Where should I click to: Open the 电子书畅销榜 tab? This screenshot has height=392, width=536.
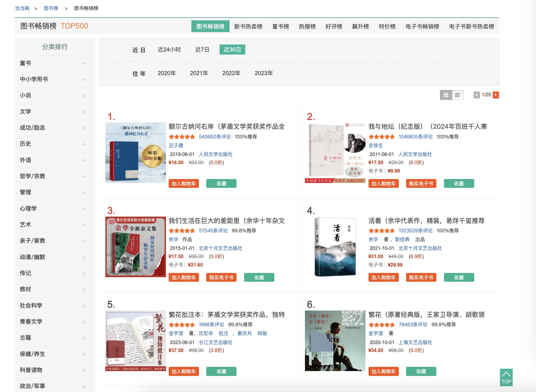pyautogui.click(x=422, y=27)
